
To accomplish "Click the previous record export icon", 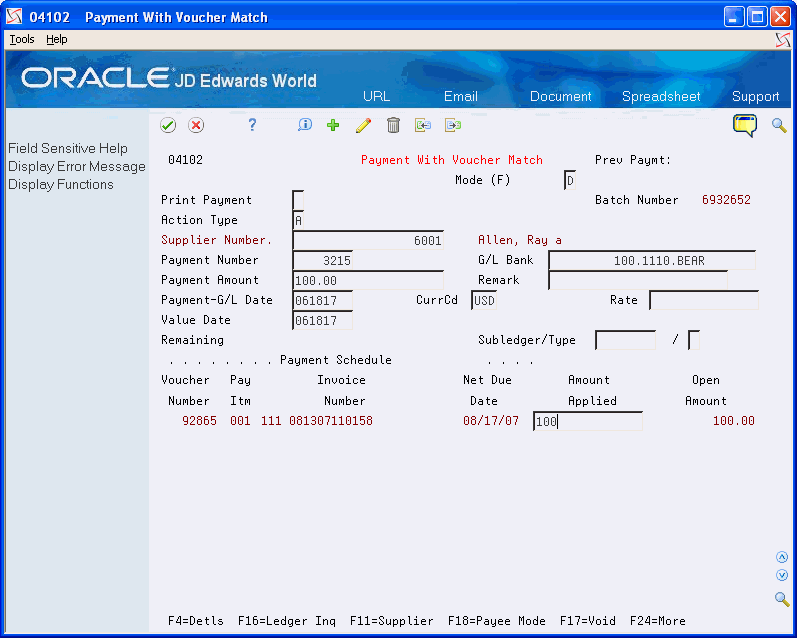I will pos(423,125).
